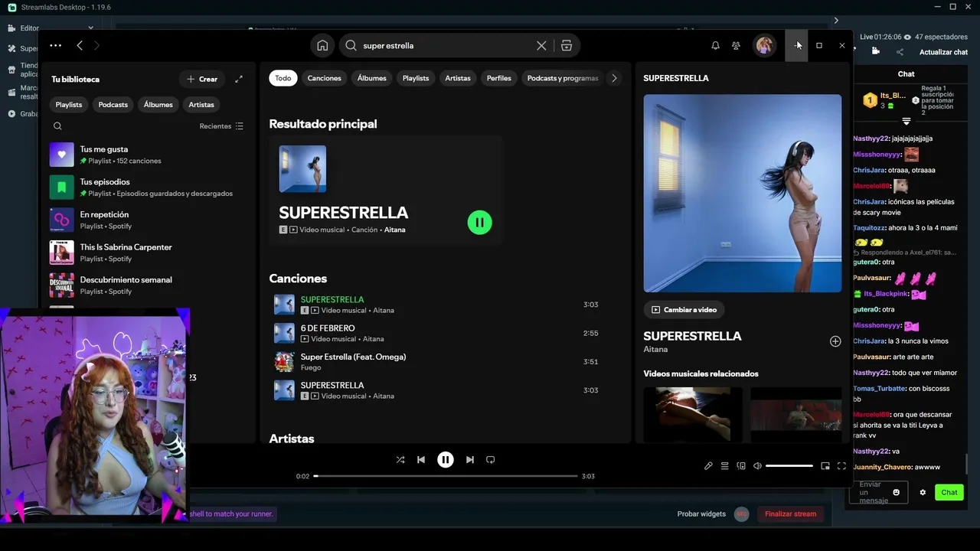This screenshot has width=980, height=551.
Task: Open Spotify Home icon
Action: (x=322, y=45)
